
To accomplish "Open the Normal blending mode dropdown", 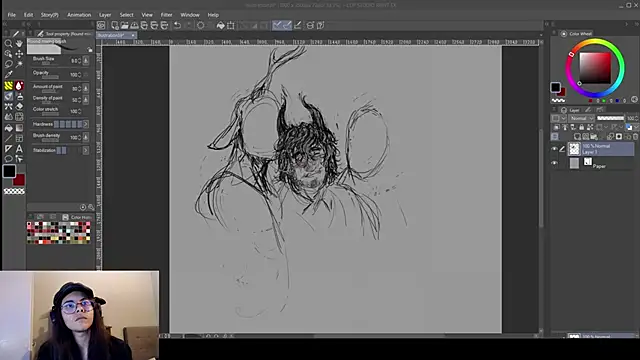I will (582, 118).
